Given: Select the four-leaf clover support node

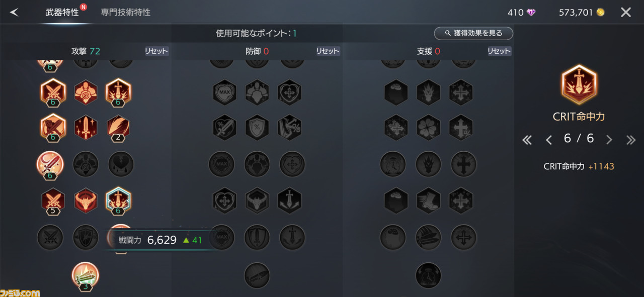Looking at the screenshot, I should coord(429,127).
